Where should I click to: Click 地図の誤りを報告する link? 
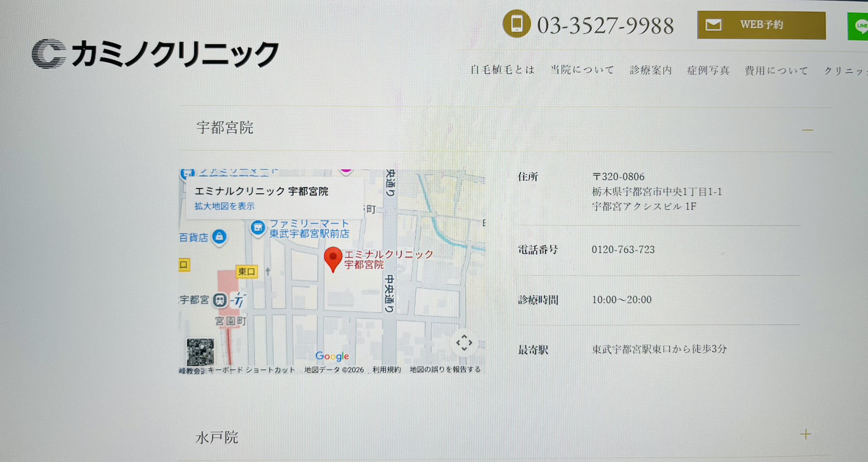click(x=445, y=369)
